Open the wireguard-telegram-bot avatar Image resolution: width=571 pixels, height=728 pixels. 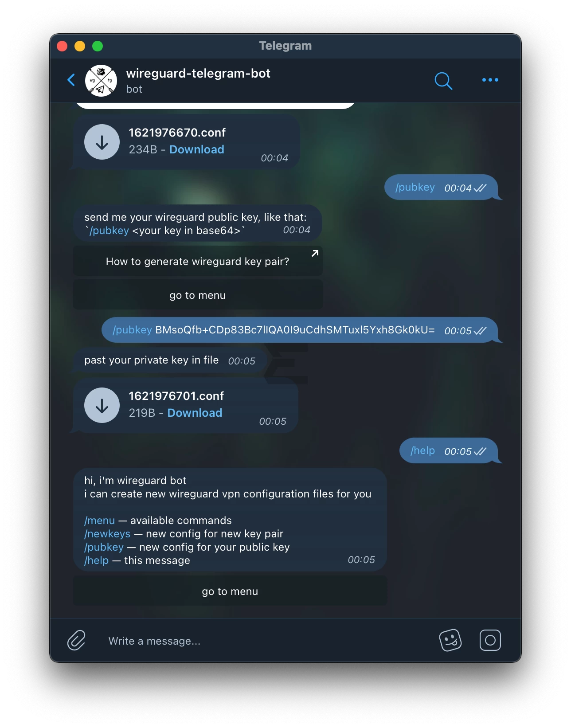101,80
